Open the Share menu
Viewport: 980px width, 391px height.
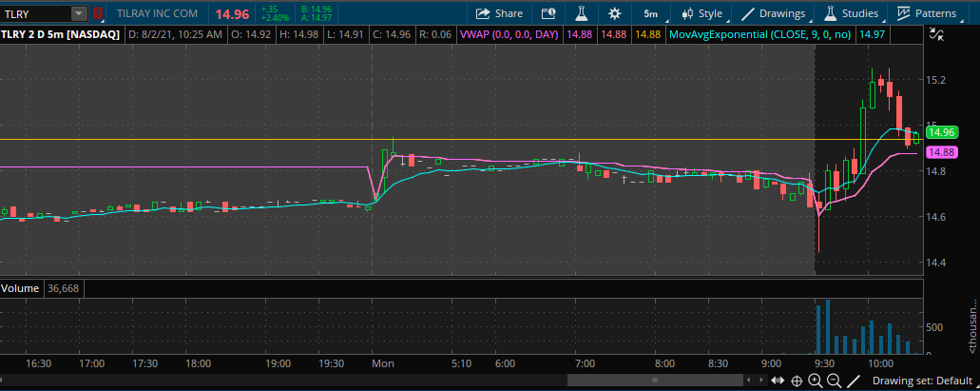(x=499, y=13)
